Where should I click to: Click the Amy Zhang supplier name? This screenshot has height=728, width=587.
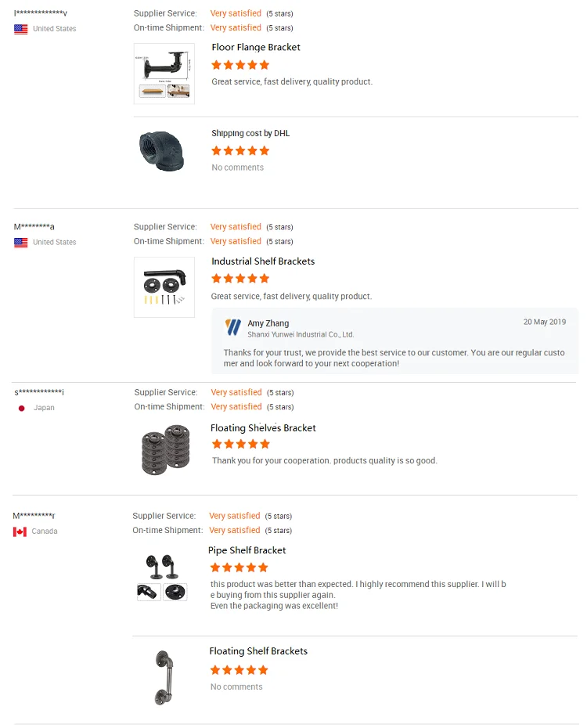(268, 323)
